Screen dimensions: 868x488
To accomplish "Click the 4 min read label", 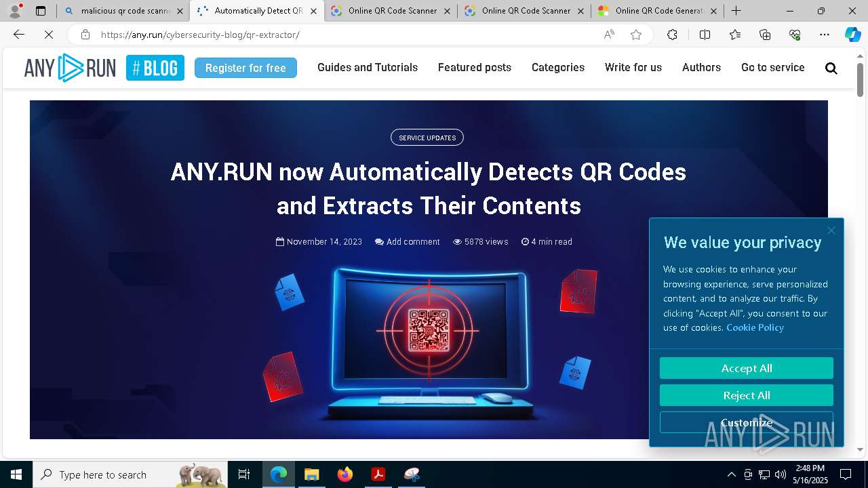I will click(547, 242).
